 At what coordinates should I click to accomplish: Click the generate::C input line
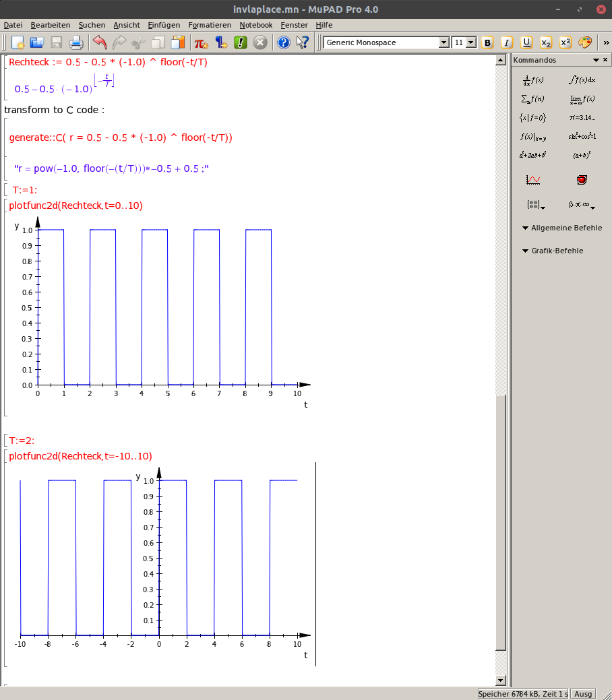click(x=121, y=137)
